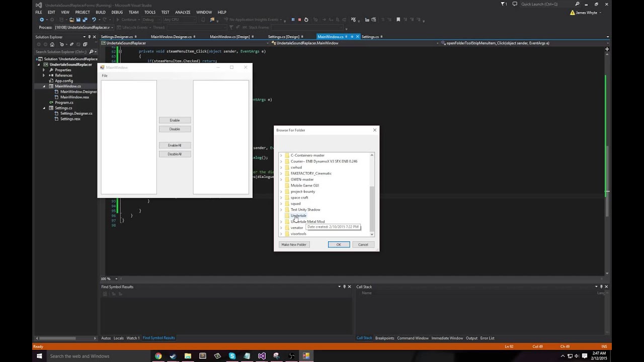The image size is (644, 362).
Task: Close the Browse For Folder dialog
Action: pos(374,130)
